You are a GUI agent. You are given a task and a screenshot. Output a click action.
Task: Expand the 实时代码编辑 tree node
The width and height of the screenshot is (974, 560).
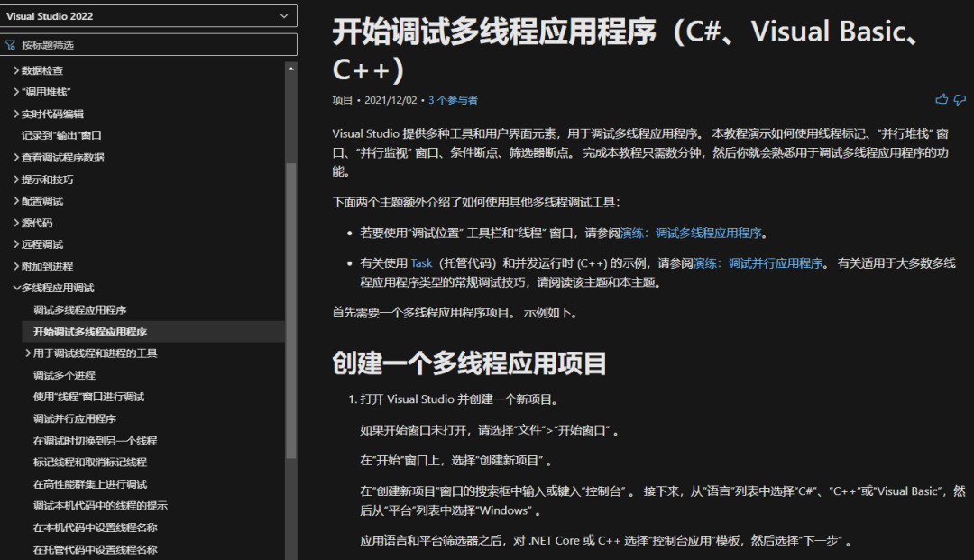pos(16,114)
